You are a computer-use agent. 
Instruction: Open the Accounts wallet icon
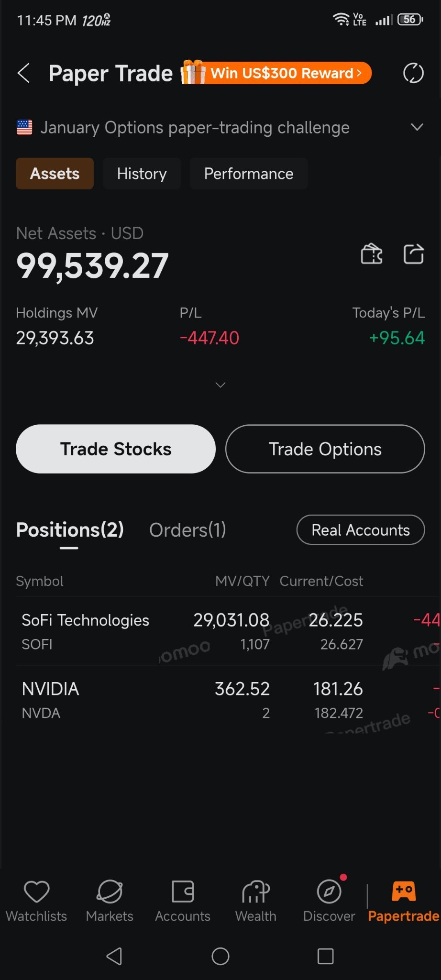point(183,892)
